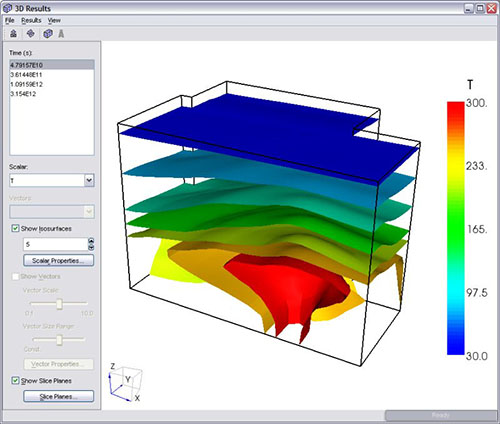500x424 pixels.
Task: Expand the Vectors dropdown list
Action: coord(52,211)
